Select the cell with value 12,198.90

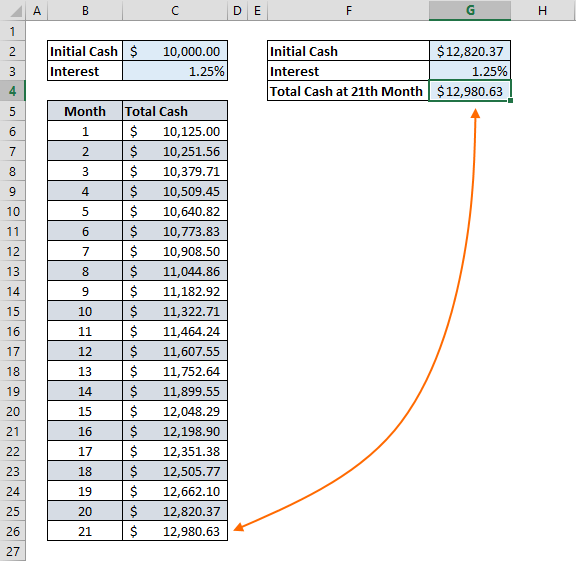[175, 431]
